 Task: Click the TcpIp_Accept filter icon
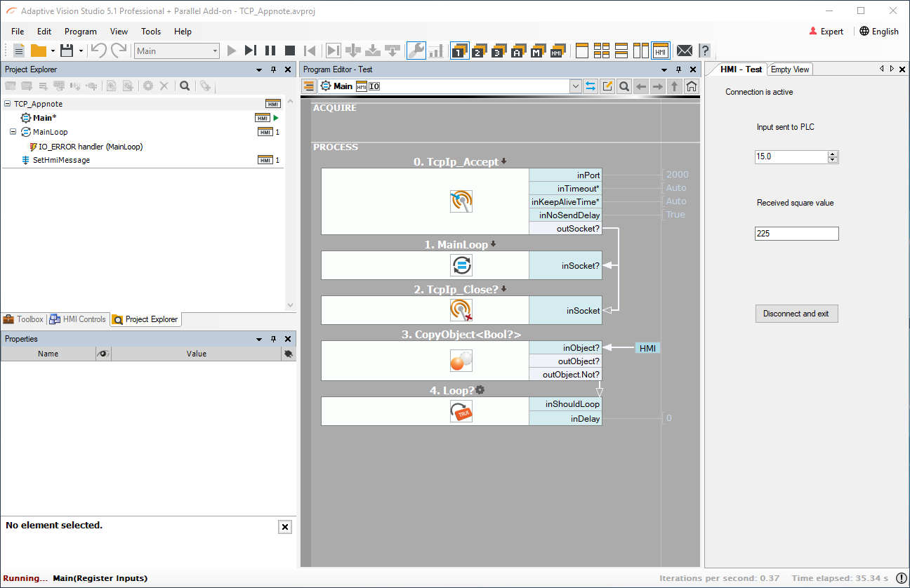click(x=461, y=201)
